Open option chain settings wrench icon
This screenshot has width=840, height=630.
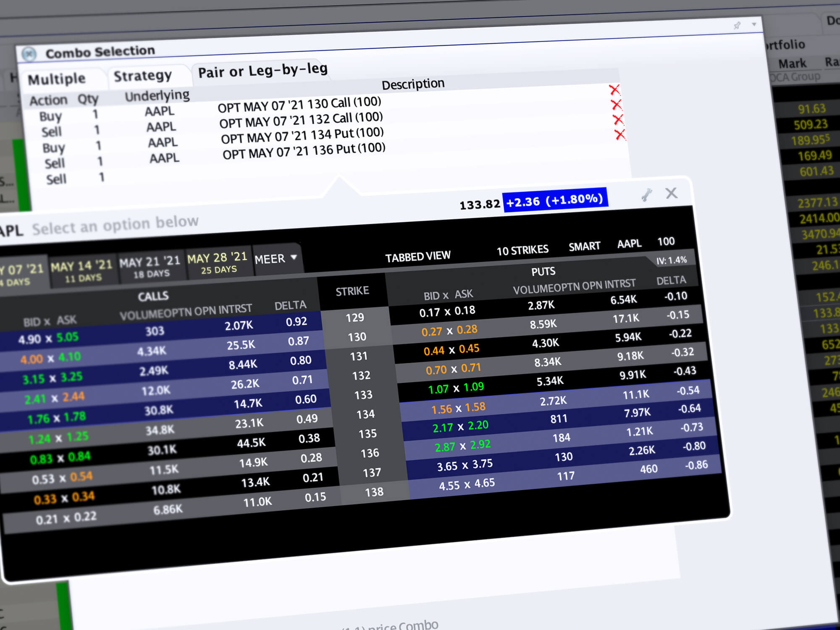click(646, 195)
